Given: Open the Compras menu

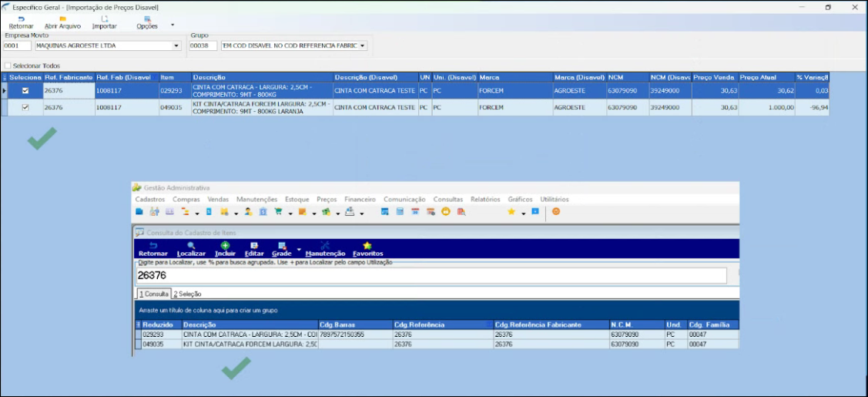Looking at the screenshot, I should pos(186,200).
